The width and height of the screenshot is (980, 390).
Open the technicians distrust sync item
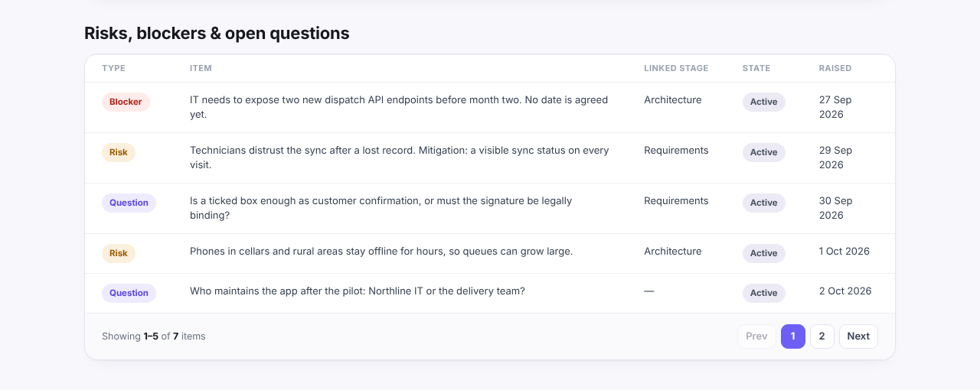click(x=400, y=158)
